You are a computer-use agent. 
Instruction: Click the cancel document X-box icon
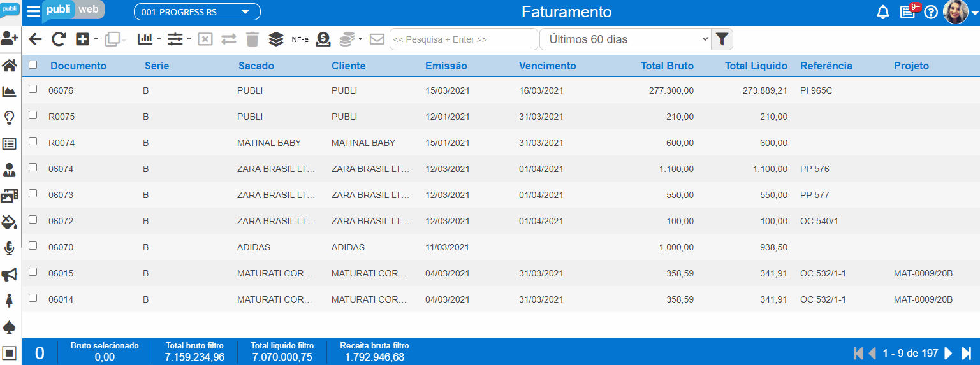click(205, 39)
